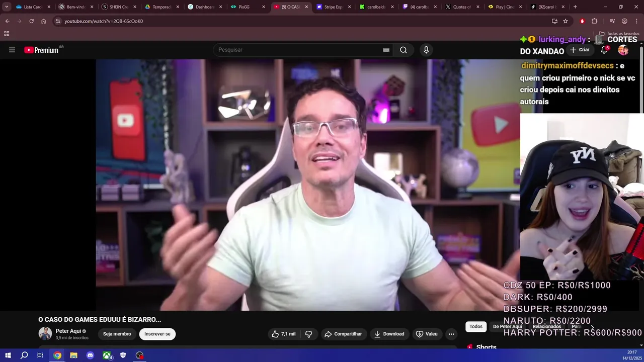Open the browser extensions puzzle icon

594,21
